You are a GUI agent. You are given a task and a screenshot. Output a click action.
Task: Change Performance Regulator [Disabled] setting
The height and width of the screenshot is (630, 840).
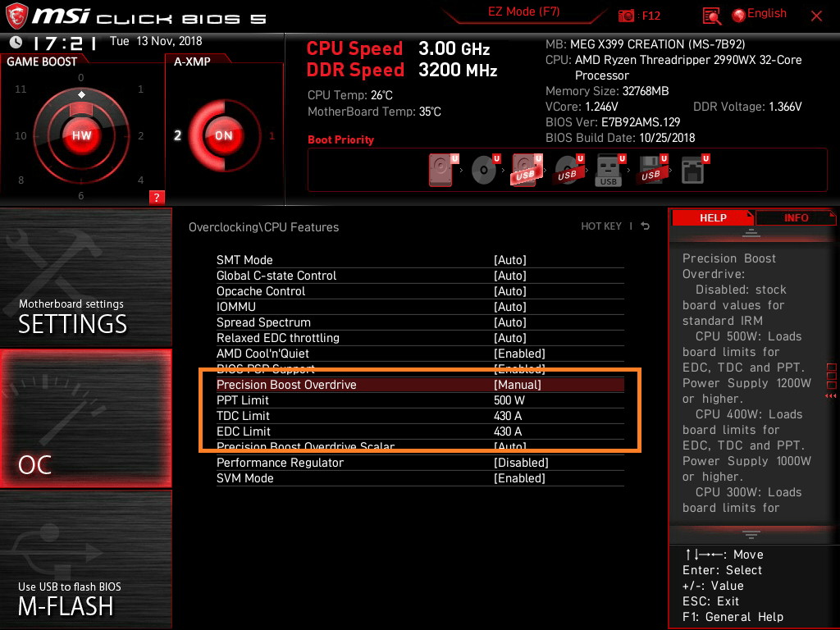tap(420, 463)
